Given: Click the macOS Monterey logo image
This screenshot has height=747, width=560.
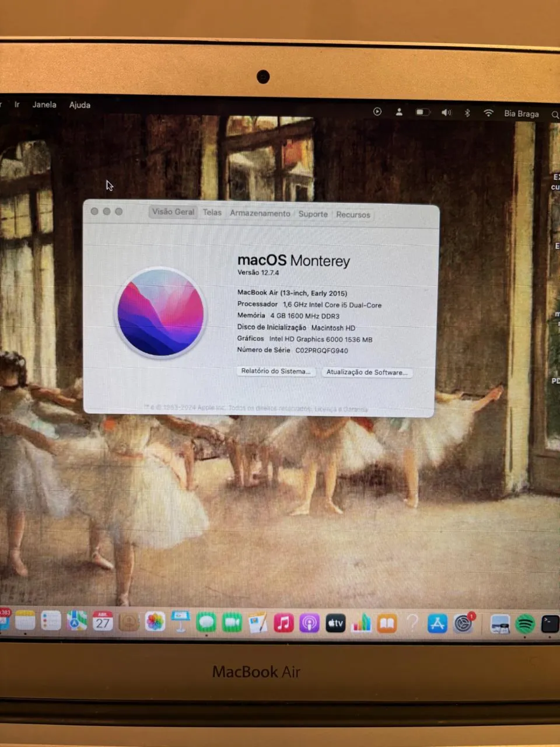Looking at the screenshot, I should tap(161, 312).
